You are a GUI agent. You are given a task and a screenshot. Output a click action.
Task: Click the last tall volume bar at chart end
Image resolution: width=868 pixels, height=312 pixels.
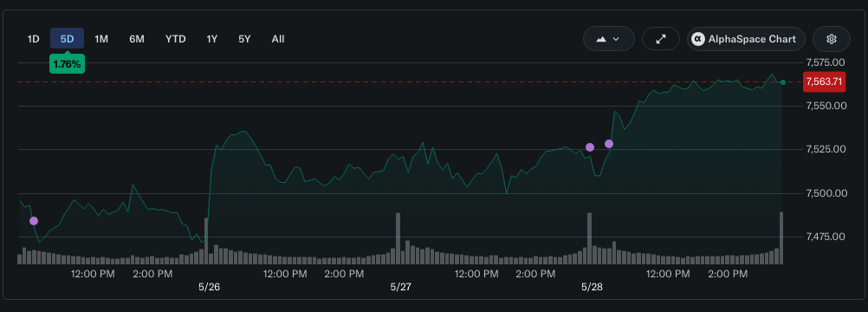pyautogui.click(x=781, y=237)
